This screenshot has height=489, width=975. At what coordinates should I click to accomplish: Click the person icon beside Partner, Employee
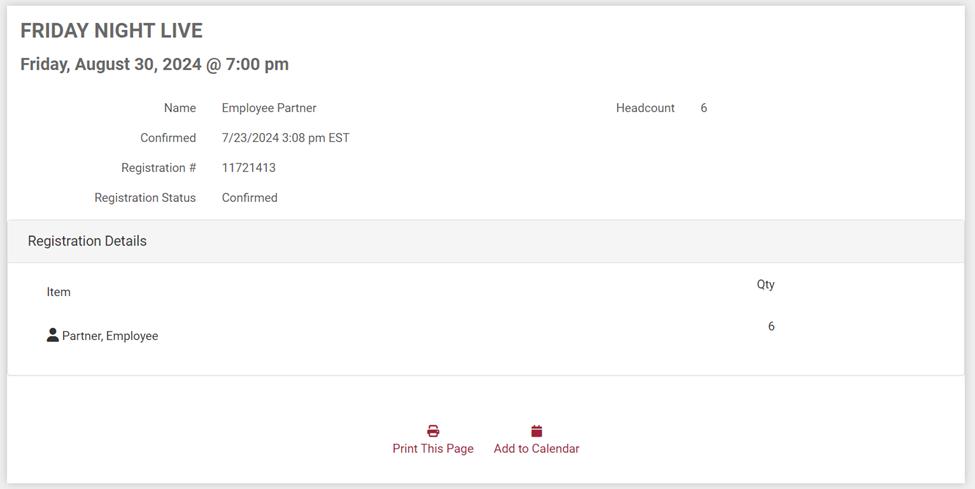click(x=53, y=335)
